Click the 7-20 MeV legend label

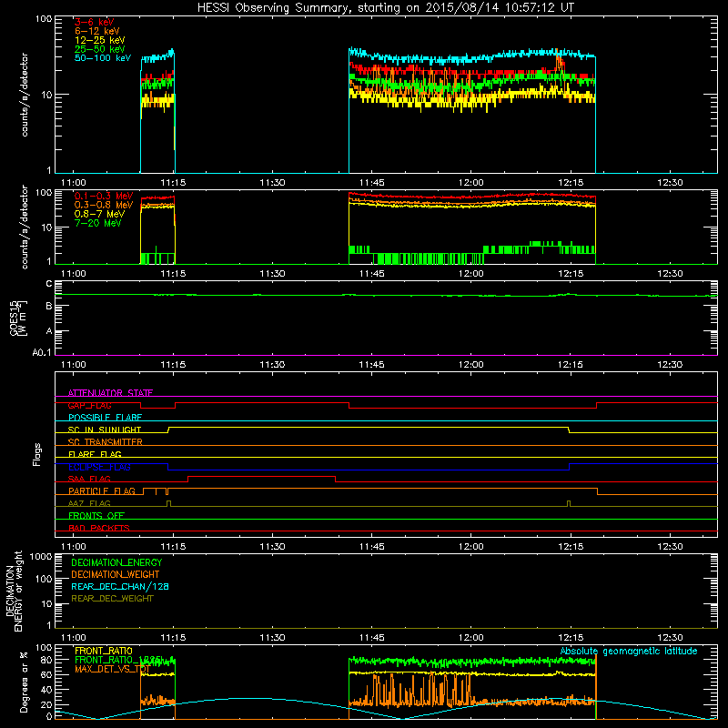coord(98,223)
